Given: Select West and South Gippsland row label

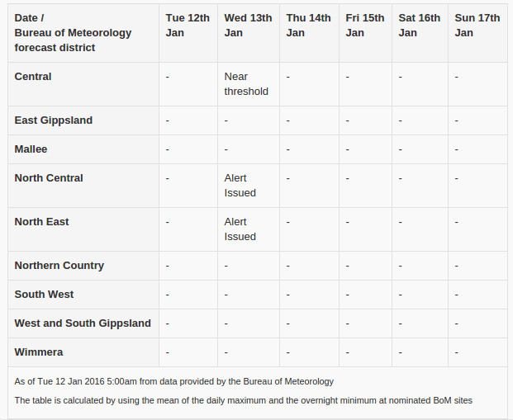Looking at the screenshot, I should 83,323.
